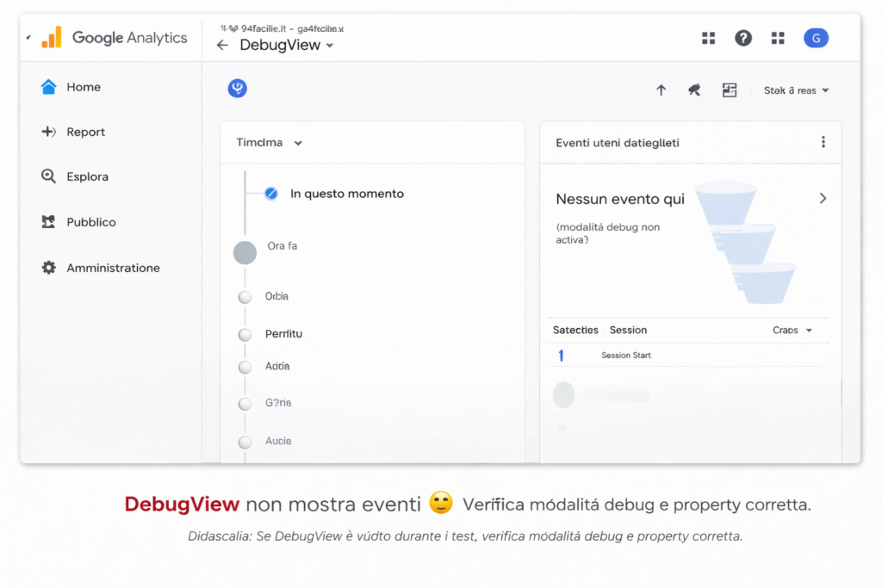Select the Orbia timeline radio
882x588 pixels.
click(245, 297)
